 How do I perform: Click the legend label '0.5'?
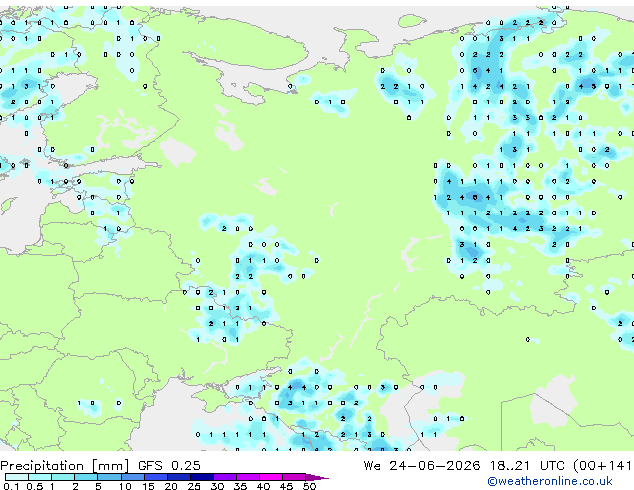(34, 486)
